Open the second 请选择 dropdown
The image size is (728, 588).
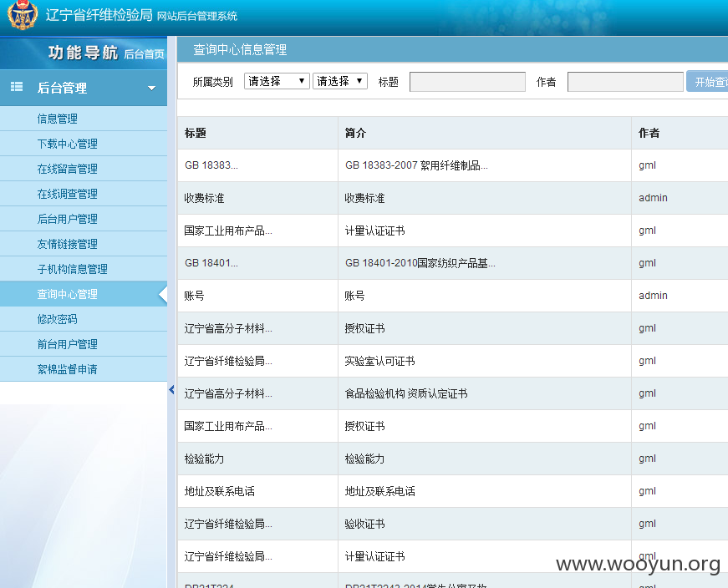[340, 81]
